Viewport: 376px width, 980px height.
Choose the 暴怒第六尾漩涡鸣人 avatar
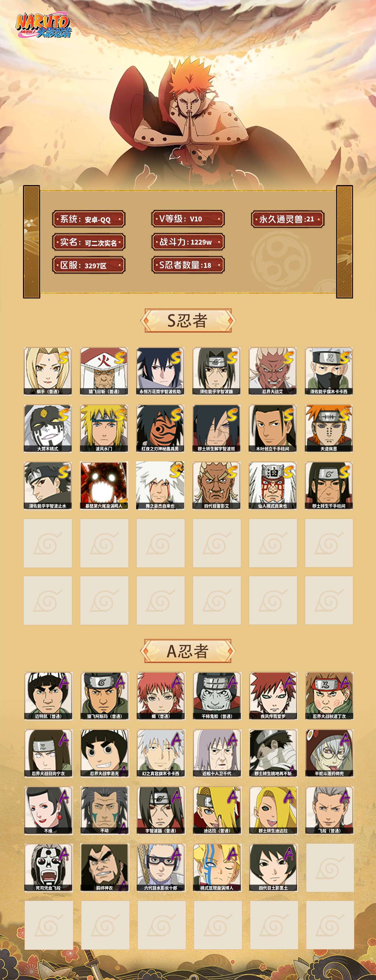coord(104,485)
